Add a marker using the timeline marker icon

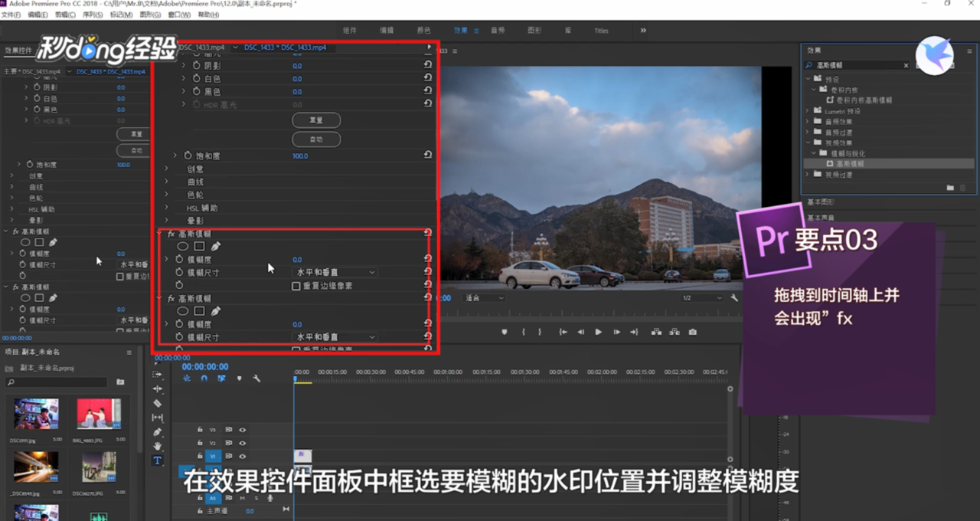[239, 378]
